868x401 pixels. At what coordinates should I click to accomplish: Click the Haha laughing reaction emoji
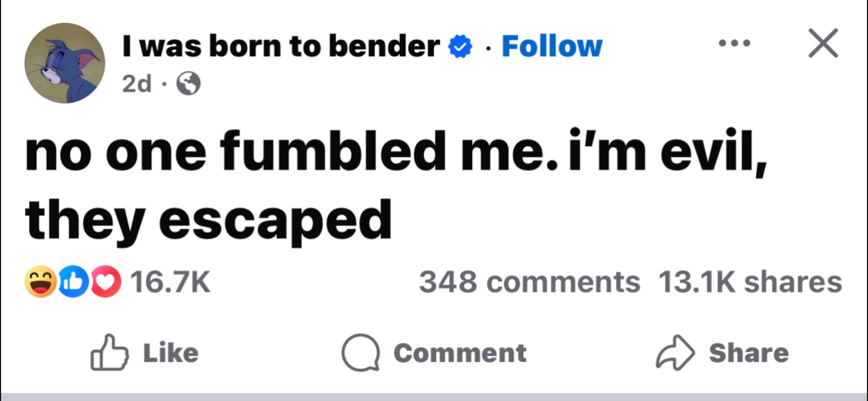pyautogui.click(x=40, y=282)
